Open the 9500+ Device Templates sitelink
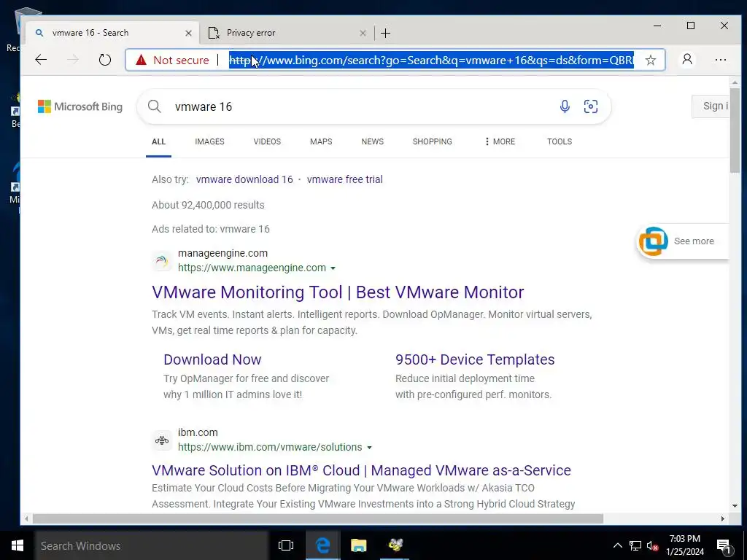Screen dimensions: 747x560 coord(475,359)
